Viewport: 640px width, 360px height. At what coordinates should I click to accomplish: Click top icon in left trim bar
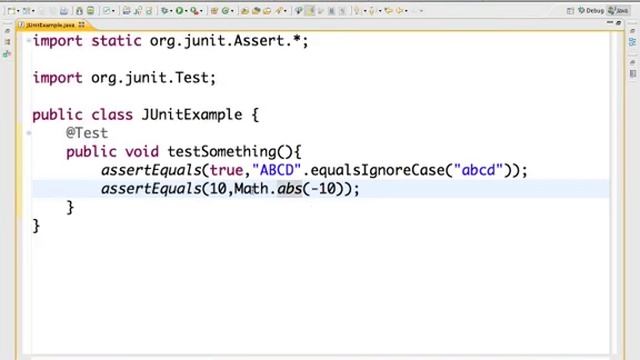7,31
